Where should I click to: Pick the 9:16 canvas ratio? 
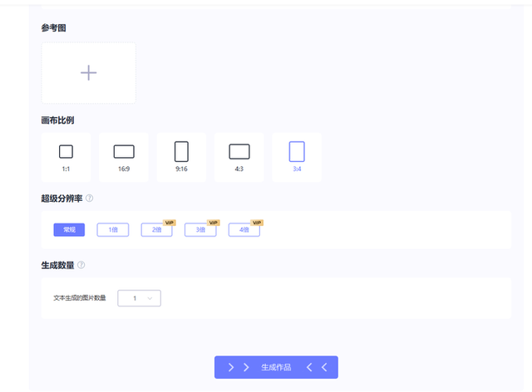click(181, 157)
